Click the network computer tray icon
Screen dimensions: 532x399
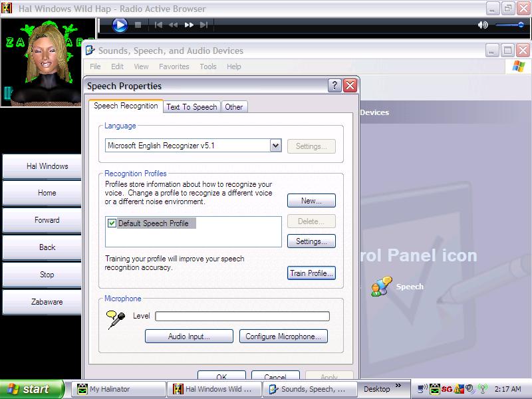pyautogui.click(x=423, y=389)
